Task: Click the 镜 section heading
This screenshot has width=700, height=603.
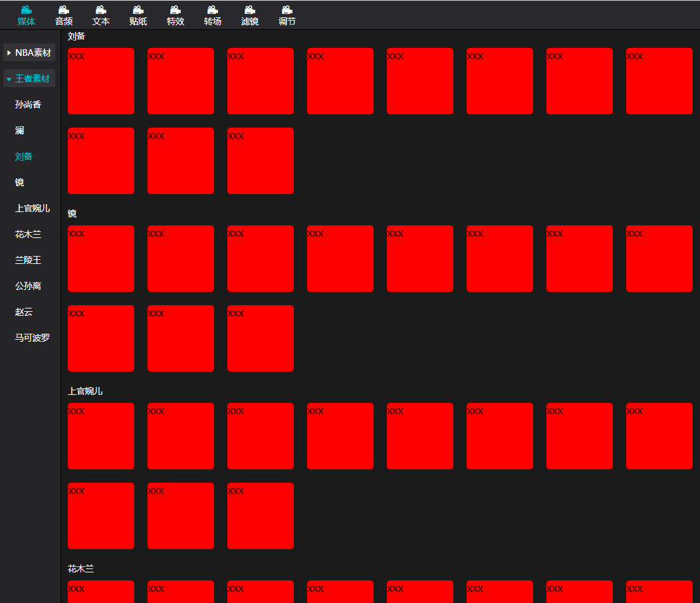Action: point(72,213)
